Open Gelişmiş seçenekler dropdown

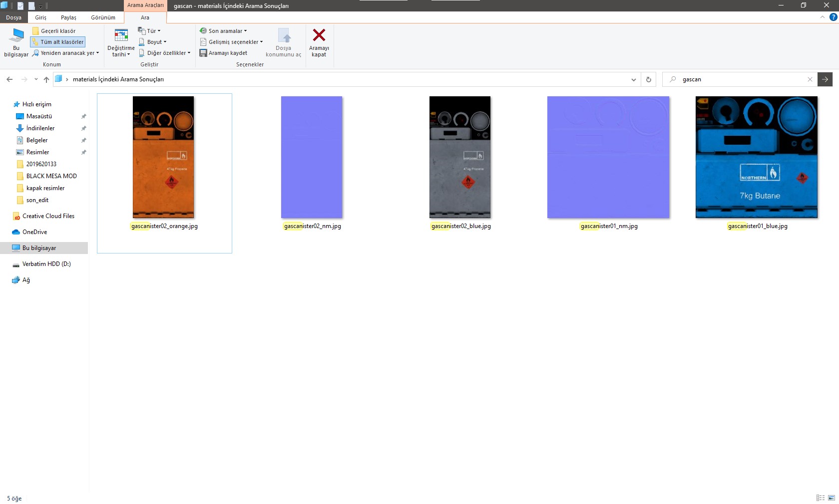231,42
